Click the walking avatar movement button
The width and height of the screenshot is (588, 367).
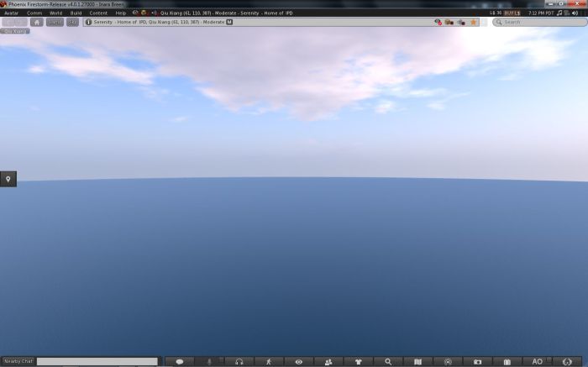269,362
